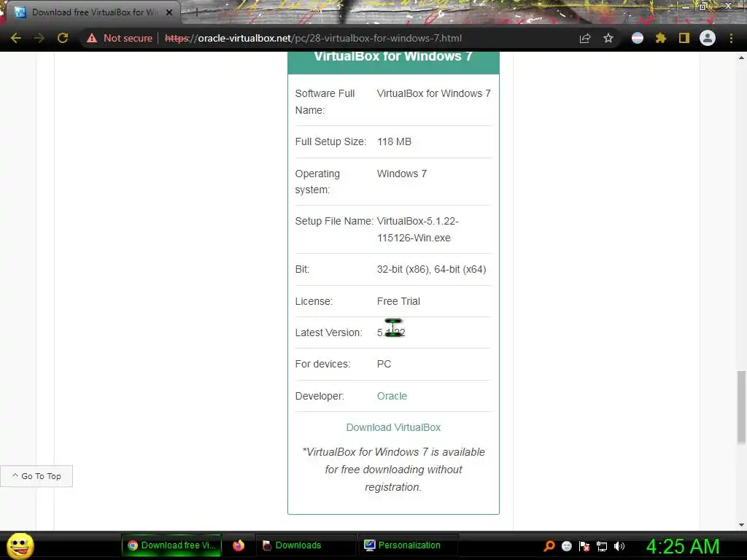Bookmark this page with the star
747x560 pixels.
tap(608, 38)
